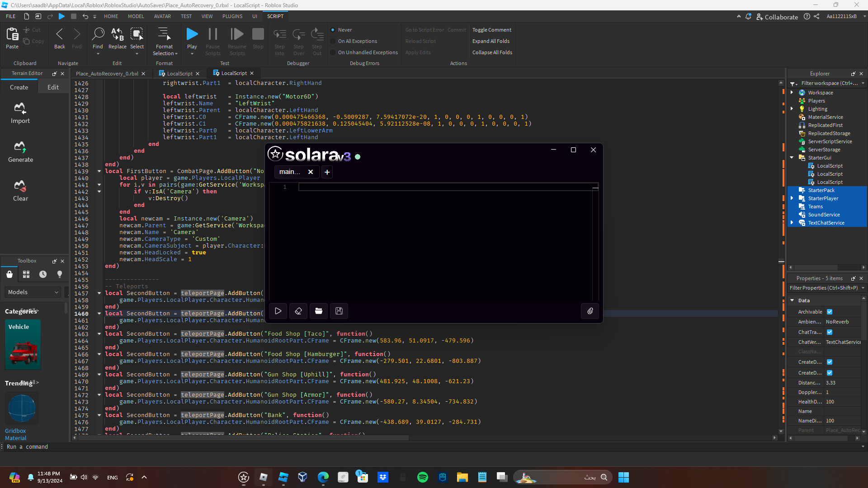The width and height of the screenshot is (868, 488).
Task: Open the Format Selection dropdown arrow
Action: point(176,54)
